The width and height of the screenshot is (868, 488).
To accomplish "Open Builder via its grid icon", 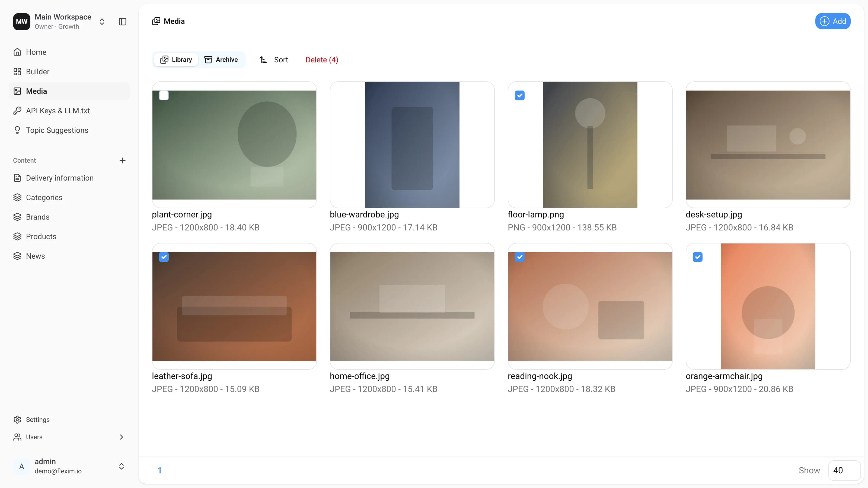I will tap(17, 71).
